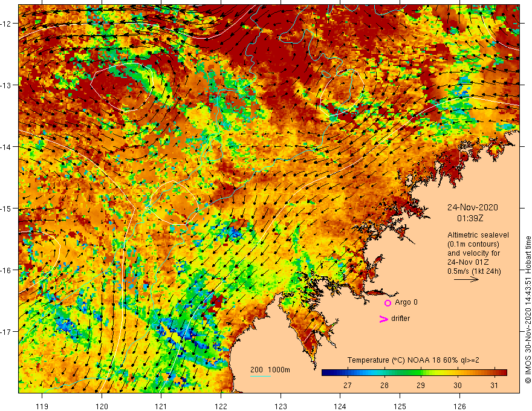Click the magenta Argo 0 circle marker

[388, 303]
